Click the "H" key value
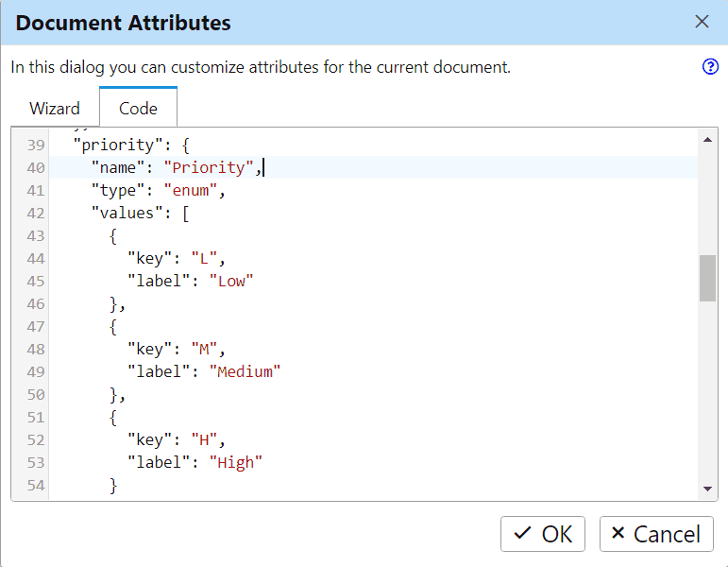This screenshot has width=728, height=567. 205,439
